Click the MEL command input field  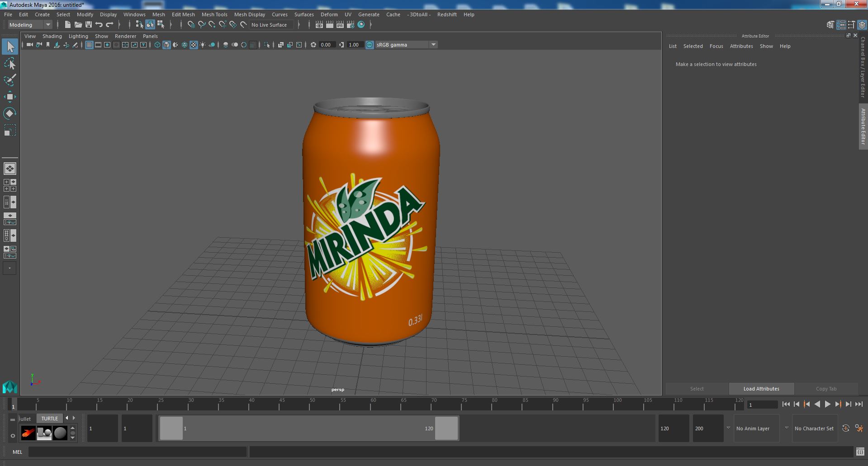coord(137,452)
